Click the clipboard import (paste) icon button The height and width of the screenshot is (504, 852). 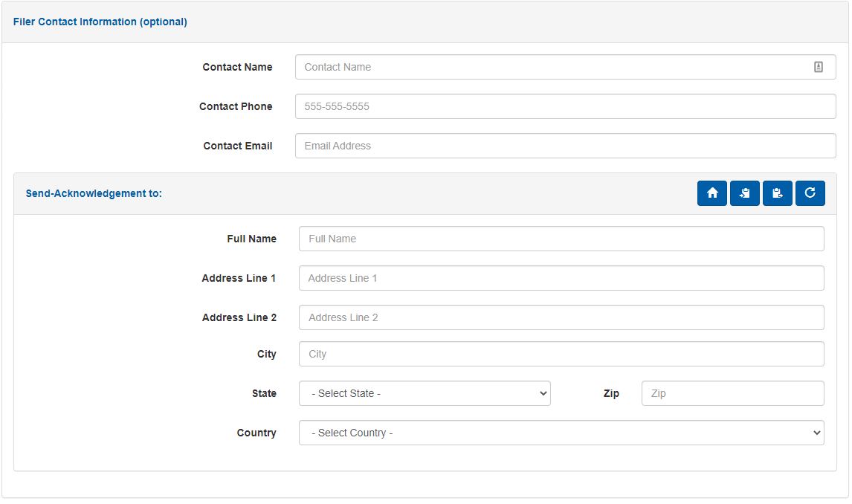click(x=744, y=193)
